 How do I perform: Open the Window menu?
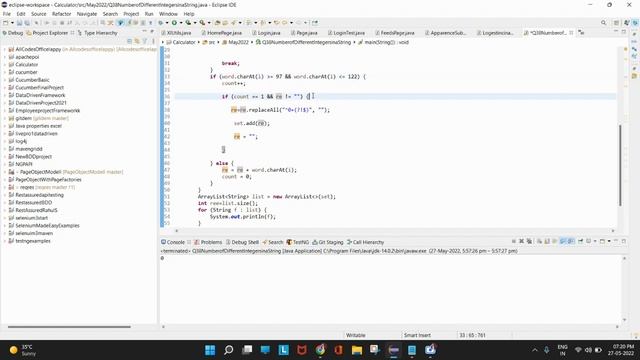[168, 14]
